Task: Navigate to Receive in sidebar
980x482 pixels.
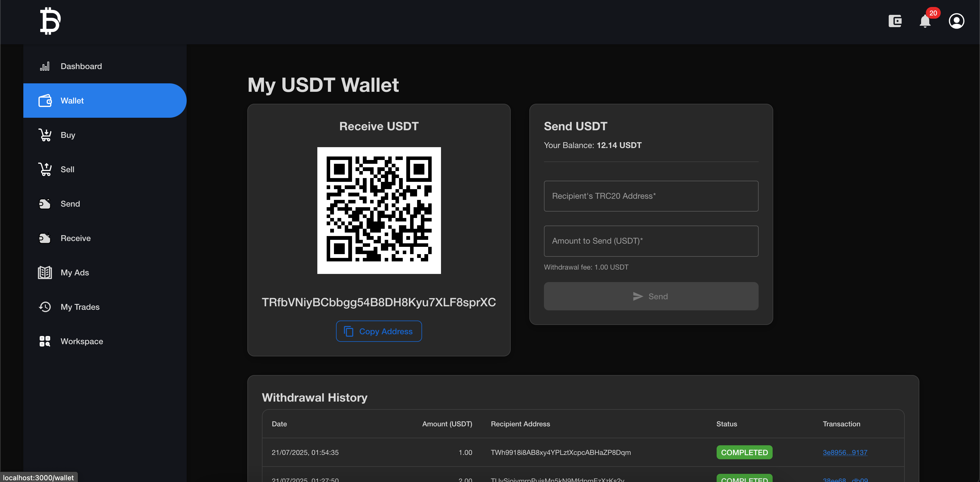Action: click(105, 238)
